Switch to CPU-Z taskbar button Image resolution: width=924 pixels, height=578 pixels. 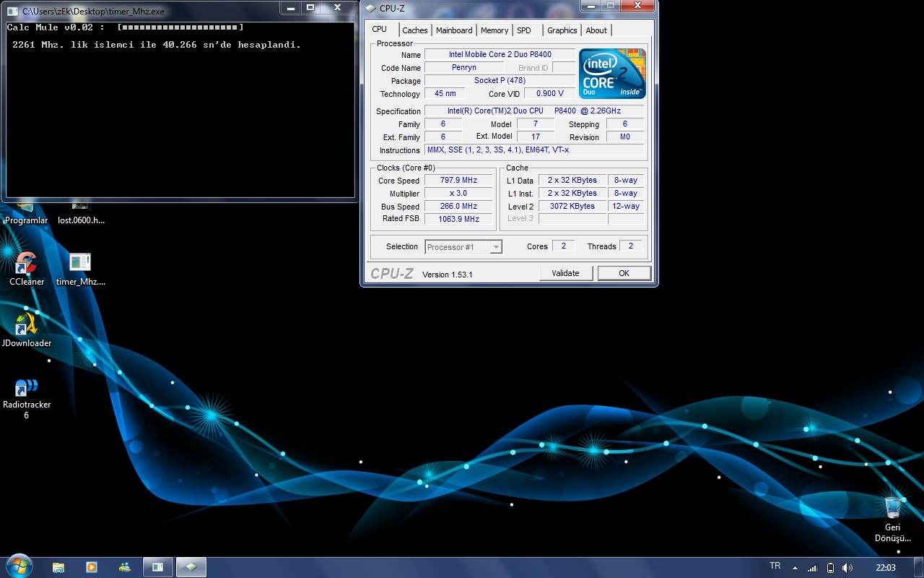(191, 567)
